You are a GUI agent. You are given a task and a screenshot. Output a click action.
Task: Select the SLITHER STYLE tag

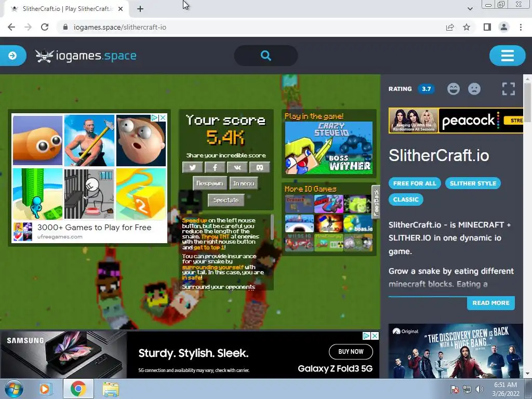(473, 183)
